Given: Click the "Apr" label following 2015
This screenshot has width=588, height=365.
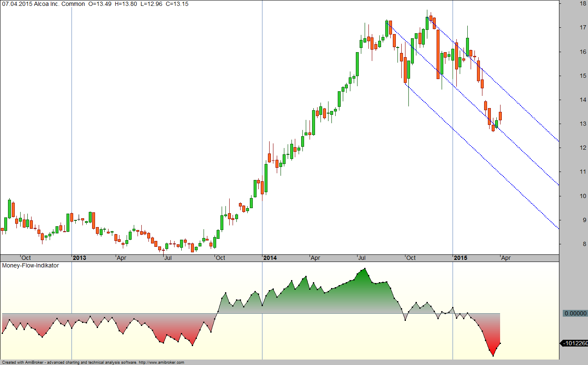Looking at the screenshot, I should coord(506,258).
